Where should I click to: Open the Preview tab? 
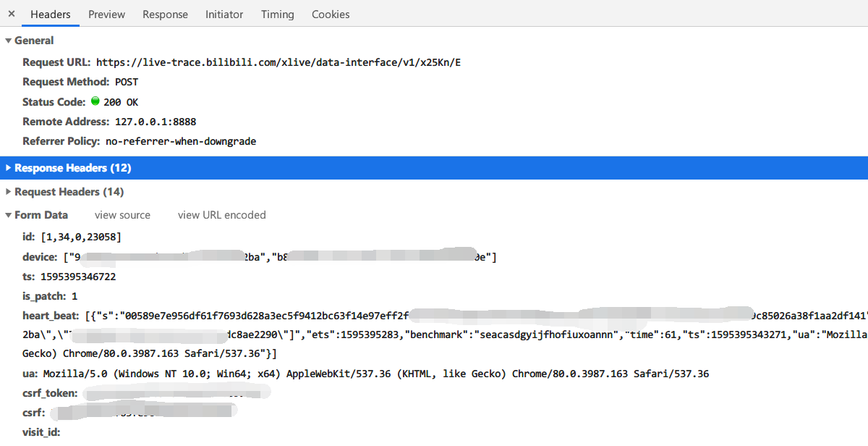tap(106, 14)
